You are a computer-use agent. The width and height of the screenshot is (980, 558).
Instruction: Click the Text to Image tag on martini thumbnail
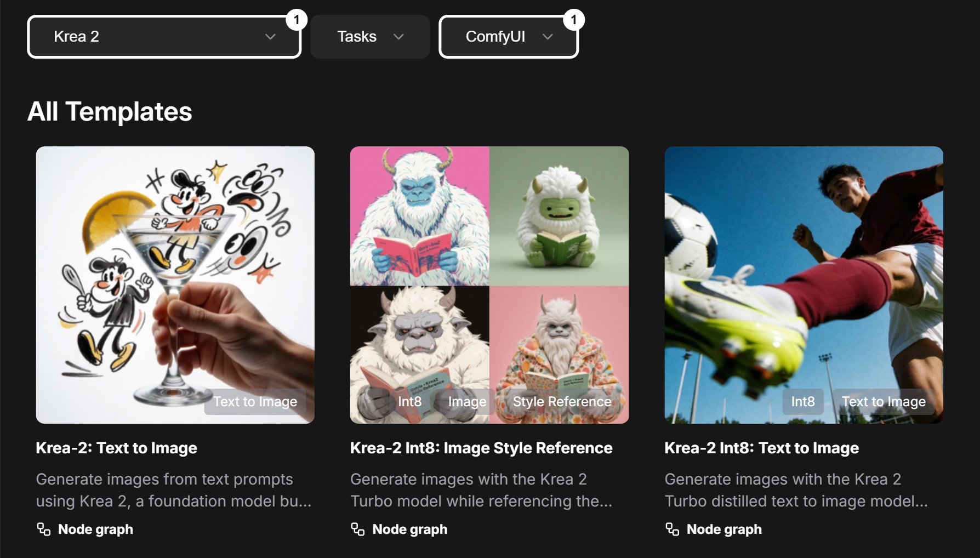(255, 402)
